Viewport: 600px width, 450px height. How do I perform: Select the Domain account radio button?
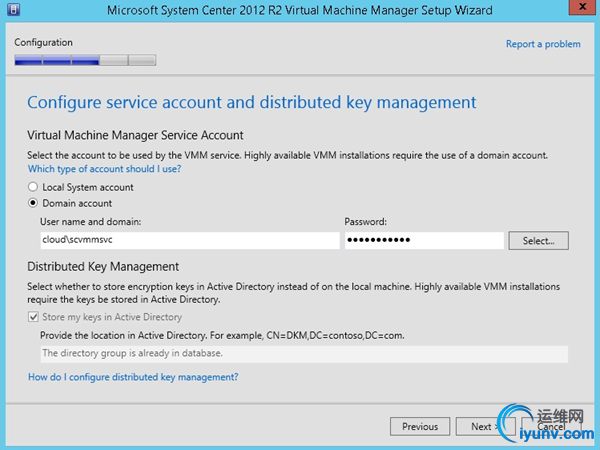(x=33, y=203)
